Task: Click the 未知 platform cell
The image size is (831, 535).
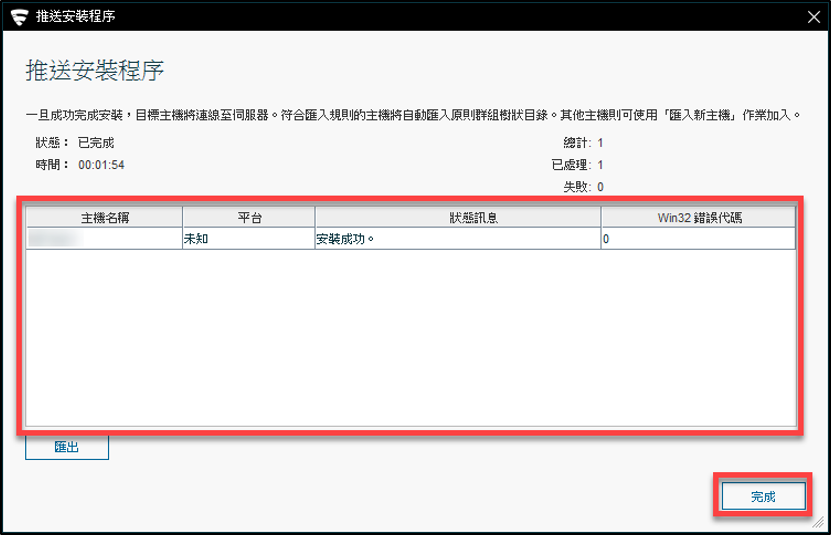Action: tap(248, 239)
